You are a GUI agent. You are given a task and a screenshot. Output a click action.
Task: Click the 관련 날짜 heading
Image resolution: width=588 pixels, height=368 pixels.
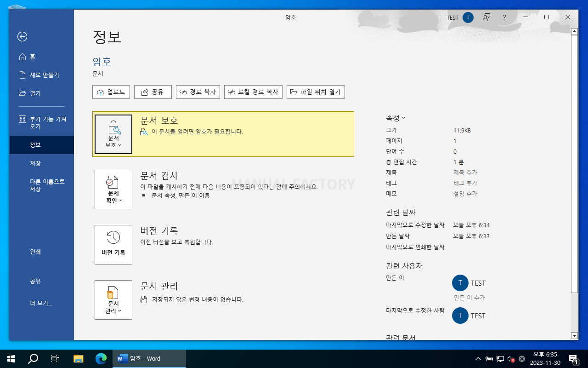(x=401, y=213)
